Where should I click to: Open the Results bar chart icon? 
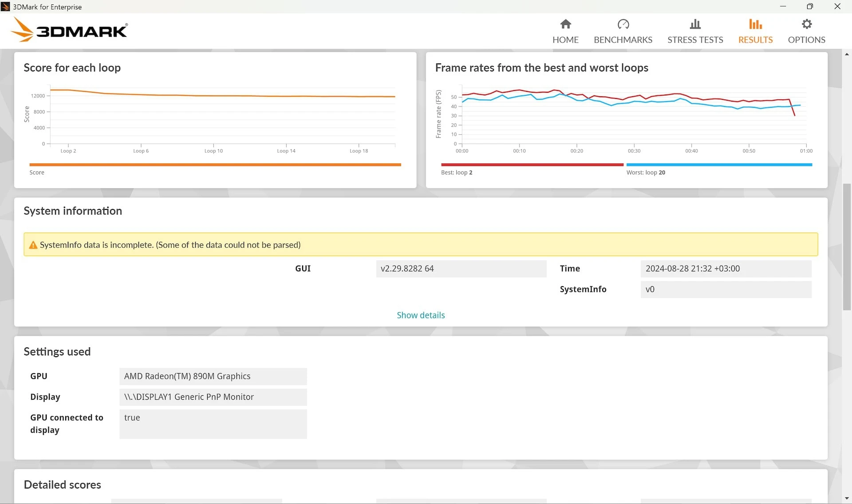(x=755, y=24)
